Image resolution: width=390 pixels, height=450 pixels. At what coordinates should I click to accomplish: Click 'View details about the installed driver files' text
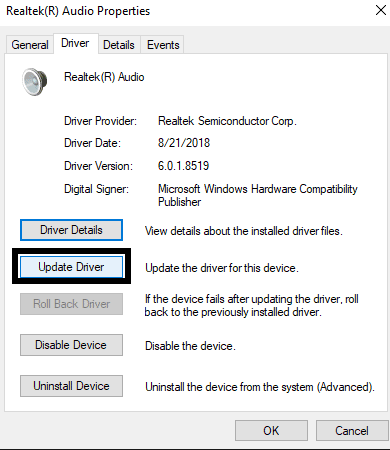pyautogui.click(x=244, y=231)
